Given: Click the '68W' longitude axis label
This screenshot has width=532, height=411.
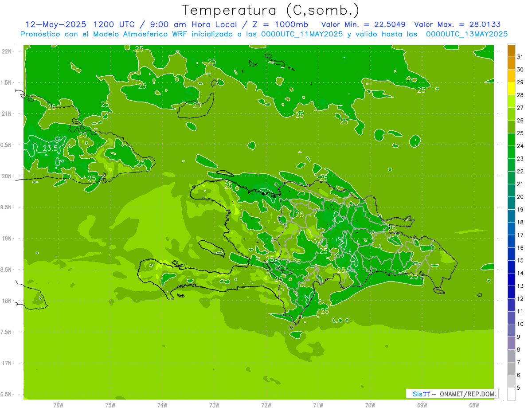Looking at the screenshot, I should [x=474, y=405].
